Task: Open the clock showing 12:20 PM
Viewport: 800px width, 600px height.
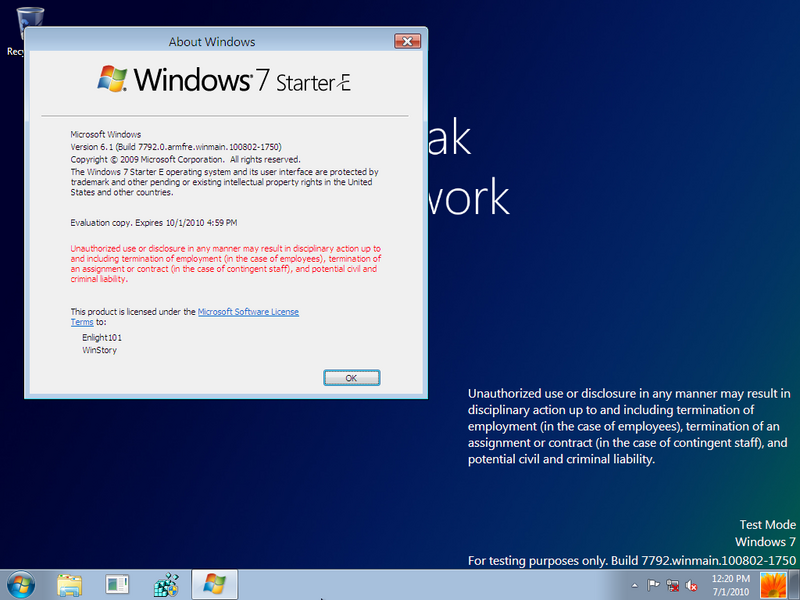Action: (x=731, y=585)
